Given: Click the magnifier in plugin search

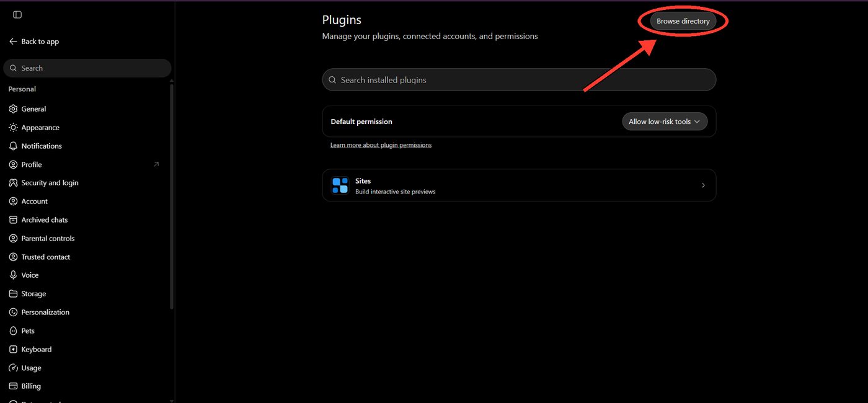Looking at the screenshot, I should coord(333,80).
